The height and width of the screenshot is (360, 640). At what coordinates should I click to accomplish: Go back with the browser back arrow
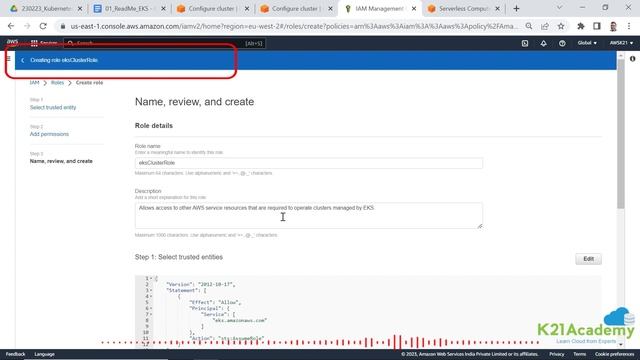point(11,26)
